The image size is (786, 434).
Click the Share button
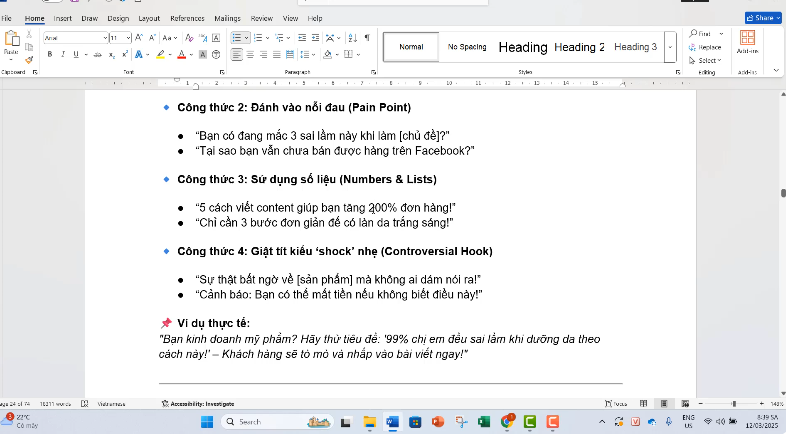pyautogui.click(x=763, y=18)
